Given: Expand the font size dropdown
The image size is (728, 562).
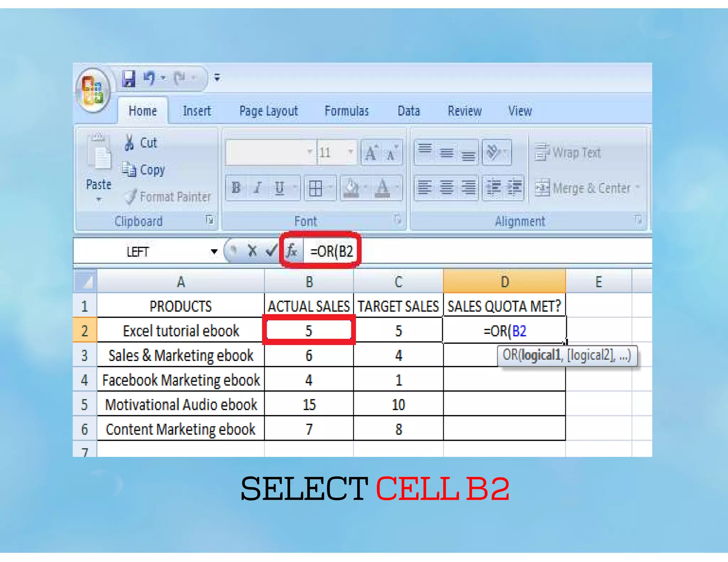Looking at the screenshot, I should [350, 152].
